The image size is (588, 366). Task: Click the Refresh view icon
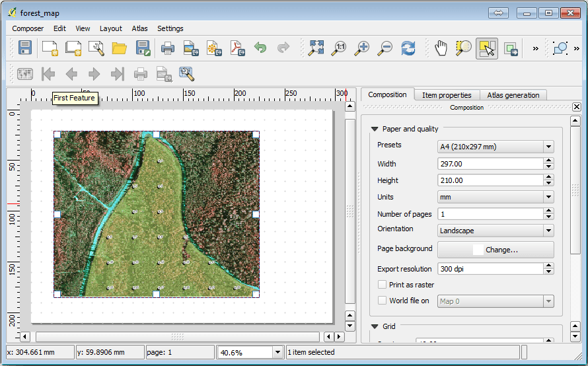(408, 48)
